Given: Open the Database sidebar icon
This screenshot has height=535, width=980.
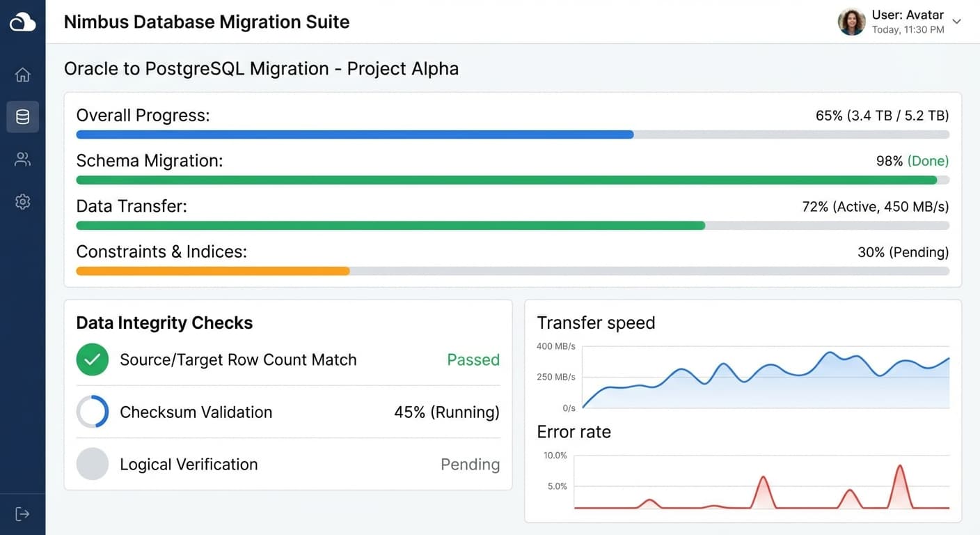Looking at the screenshot, I should pos(22,117).
